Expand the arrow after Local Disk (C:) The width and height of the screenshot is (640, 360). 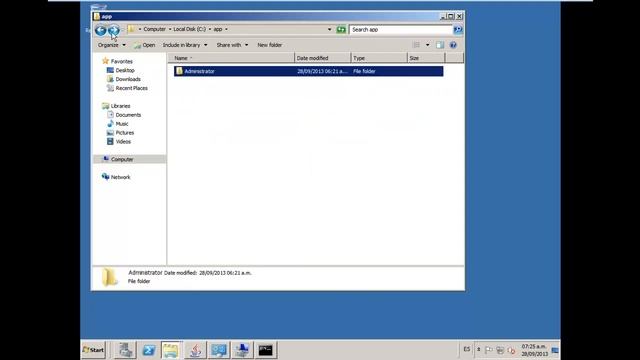click(210, 29)
